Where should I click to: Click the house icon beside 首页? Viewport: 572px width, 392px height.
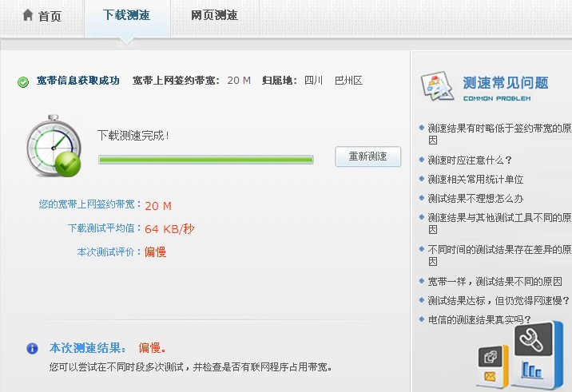click(x=28, y=15)
